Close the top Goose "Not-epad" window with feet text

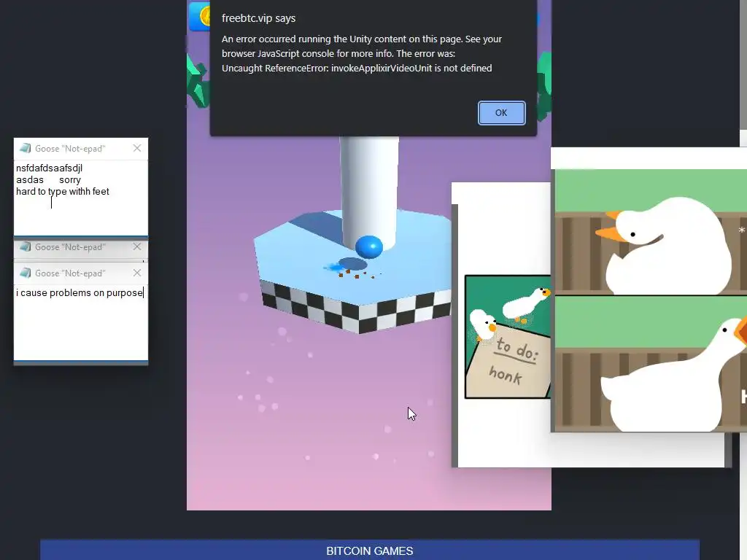[x=137, y=148]
